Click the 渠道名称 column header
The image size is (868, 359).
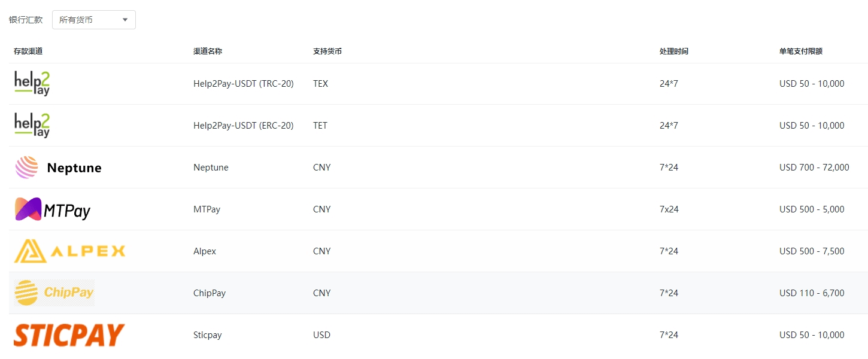click(x=208, y=51)
